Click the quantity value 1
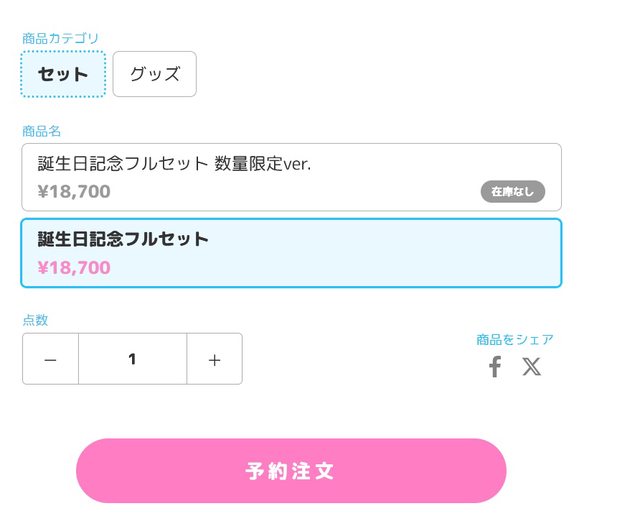Viewport: 640px width, 529px height. click(132, 359)
